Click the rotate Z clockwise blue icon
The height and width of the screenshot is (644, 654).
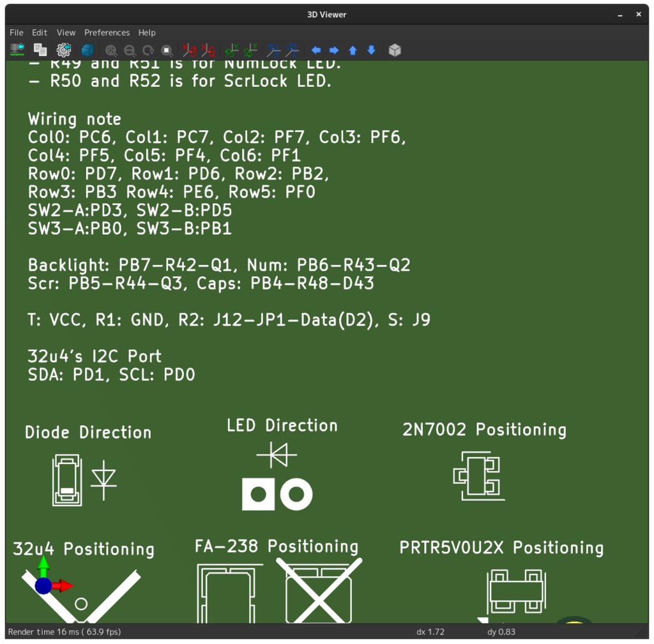tap(273, 50)
